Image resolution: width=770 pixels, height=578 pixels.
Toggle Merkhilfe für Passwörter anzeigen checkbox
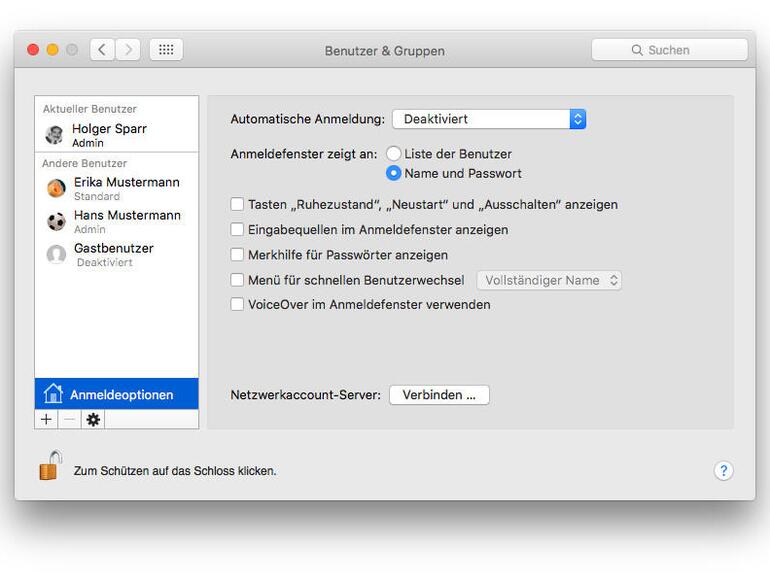pos(237,255)
